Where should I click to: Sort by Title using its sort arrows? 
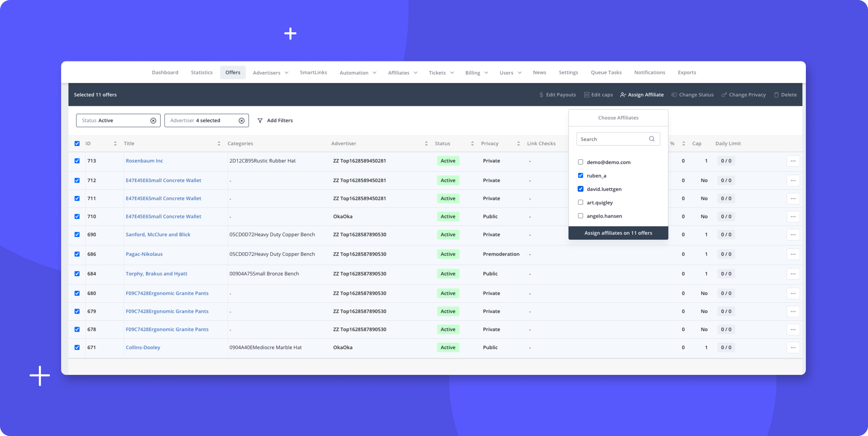[x=219, y=144]
